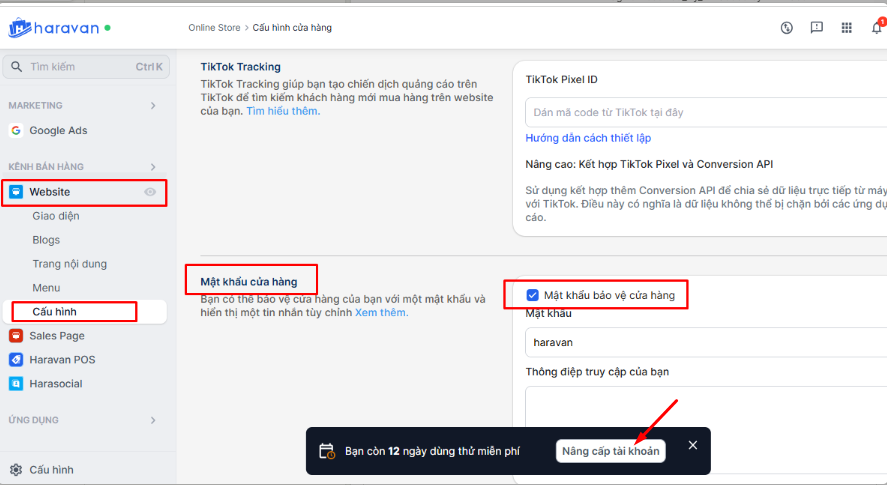Focus the Tìm kiếm search field
The height and width of the screenshot is (485, 887).
[86, 67]
